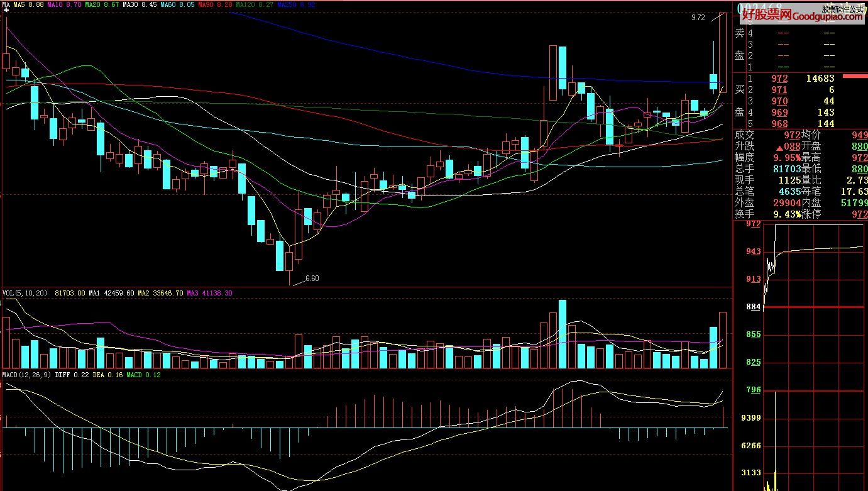
Task: Select the MA30 8.45 indicator label
Action: [140, 4]
